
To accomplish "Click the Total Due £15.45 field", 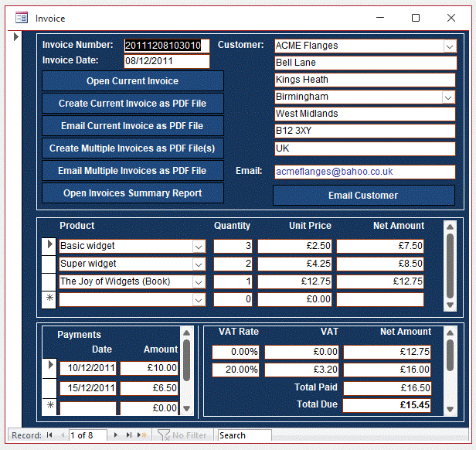I will point(387,405).
